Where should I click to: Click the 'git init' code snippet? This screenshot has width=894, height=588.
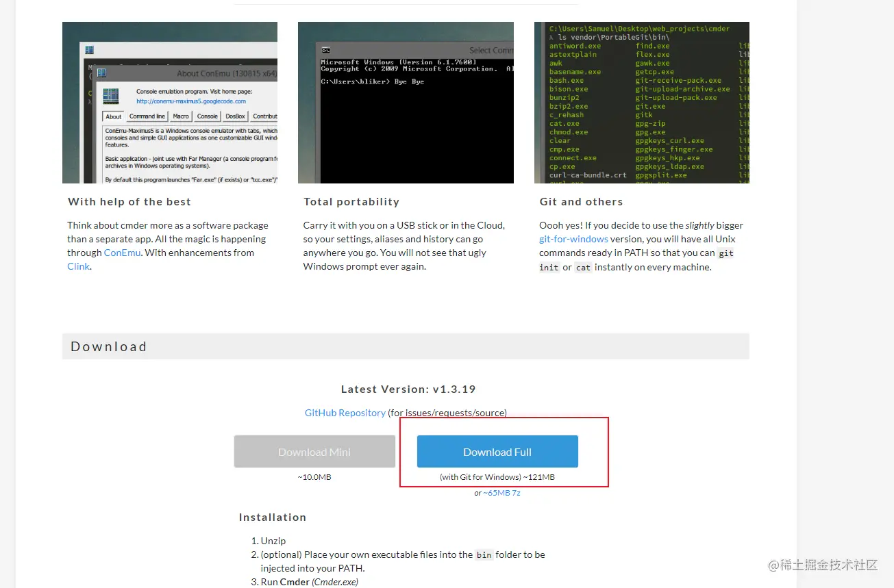636,260
